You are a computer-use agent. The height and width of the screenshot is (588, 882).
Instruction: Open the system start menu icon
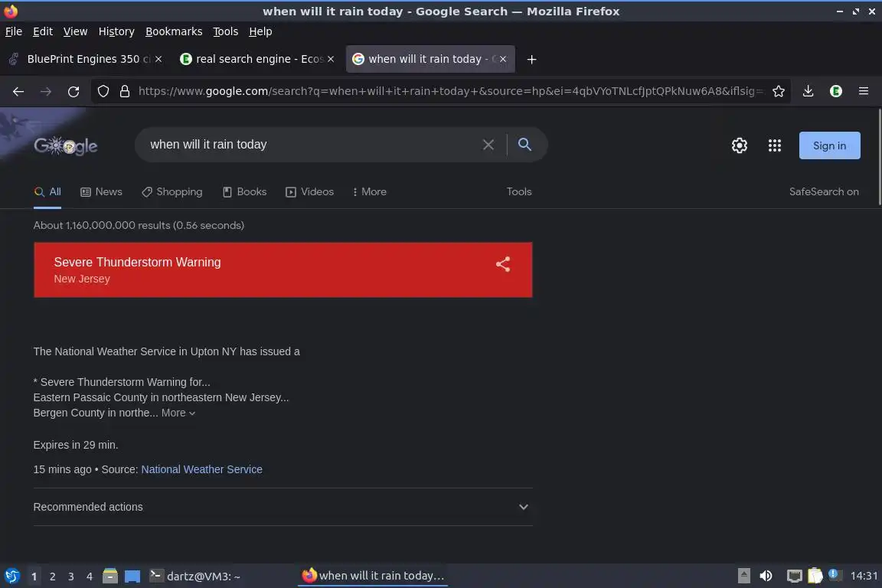pyautogui.click(x=11, y=576)
